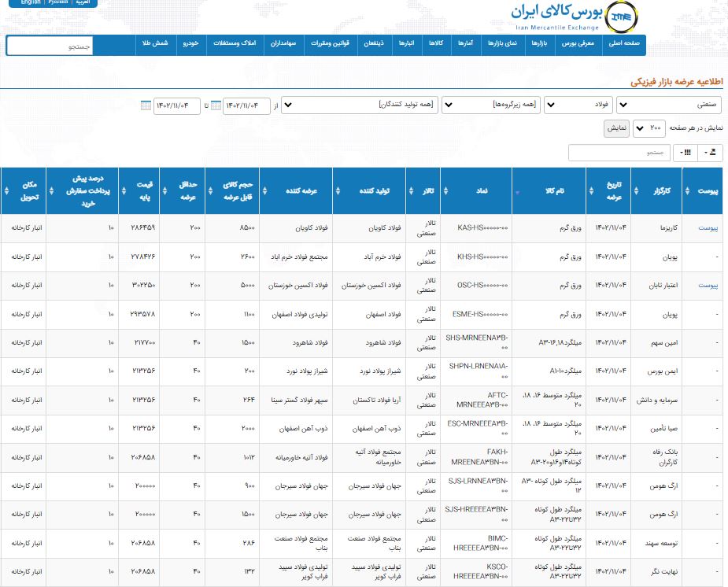Open پیوست link in کاریزما row
The image size is (728, 587).
[708, 228]
